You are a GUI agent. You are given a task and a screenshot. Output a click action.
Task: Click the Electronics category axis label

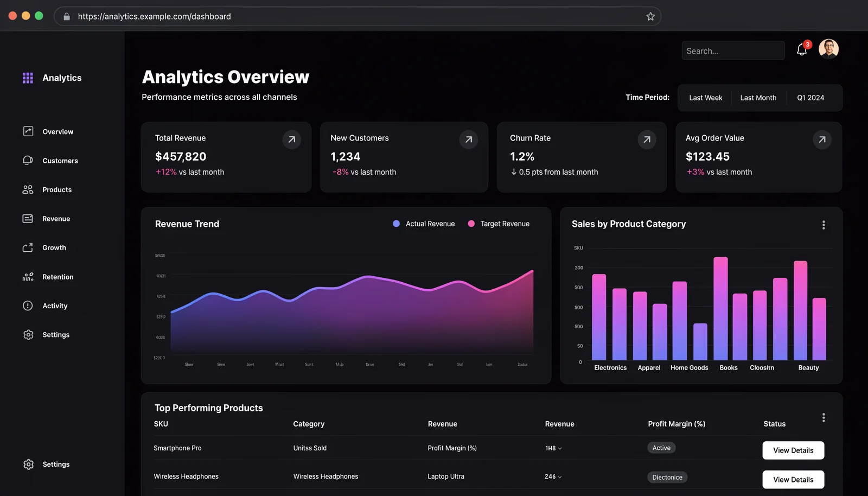point(610,368)
